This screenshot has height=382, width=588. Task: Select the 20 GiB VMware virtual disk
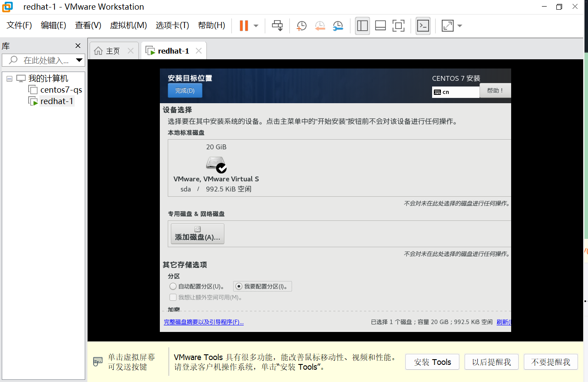[216, 168]
